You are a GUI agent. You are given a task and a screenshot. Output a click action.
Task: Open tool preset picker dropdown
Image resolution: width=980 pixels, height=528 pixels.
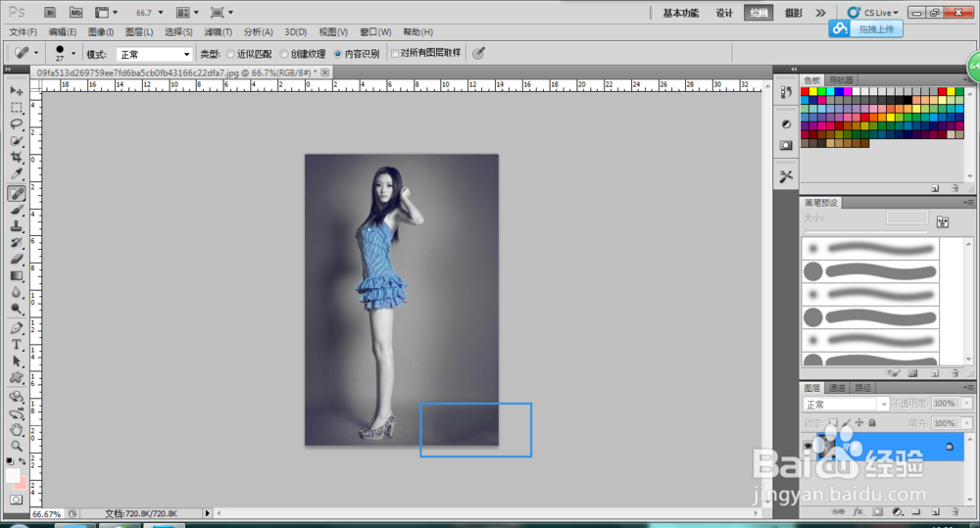[x=36, y=53]
